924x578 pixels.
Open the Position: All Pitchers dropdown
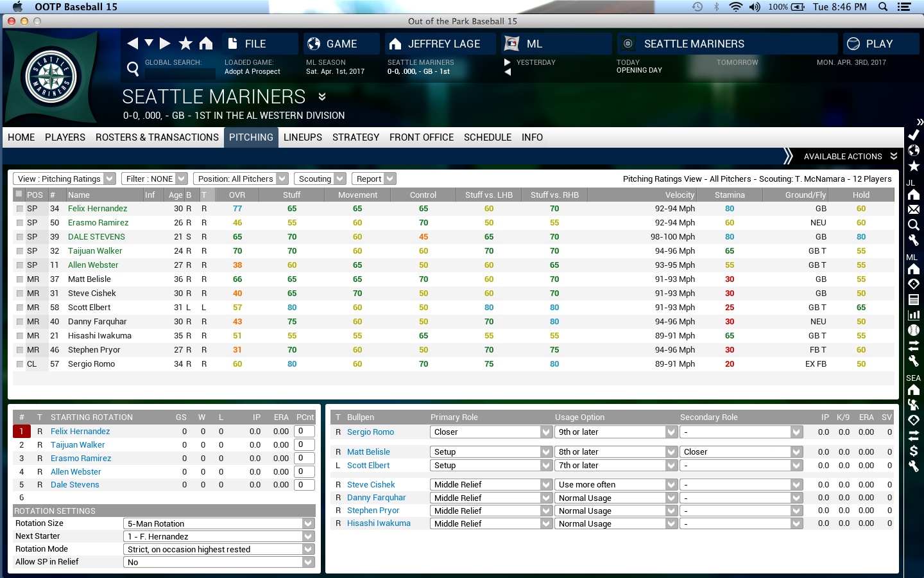pos(241,179)
